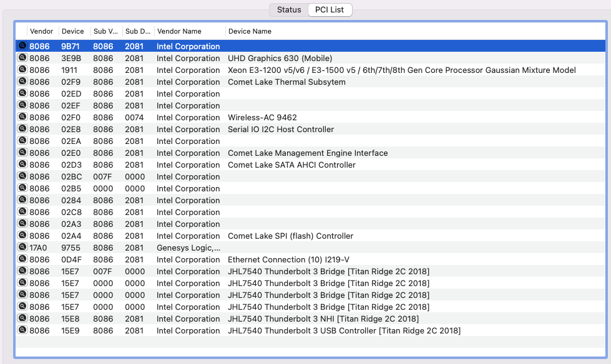Click device ID 02ED cell
611x364 pixels.
[71, 94]
